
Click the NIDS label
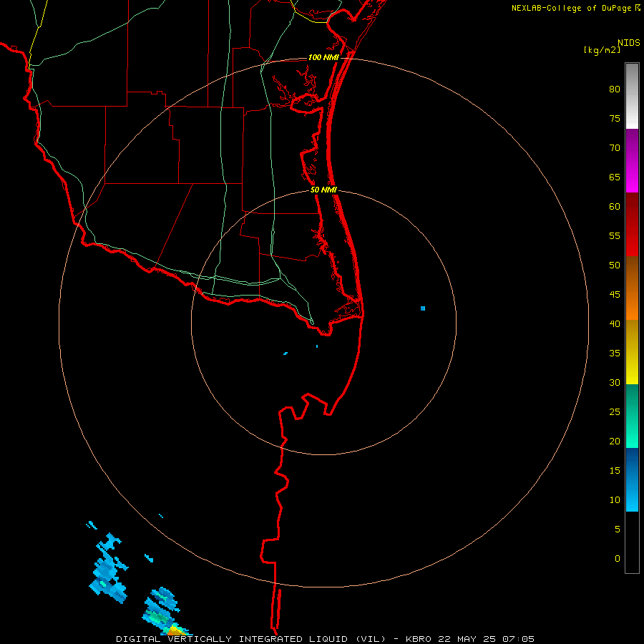point(628,42)
